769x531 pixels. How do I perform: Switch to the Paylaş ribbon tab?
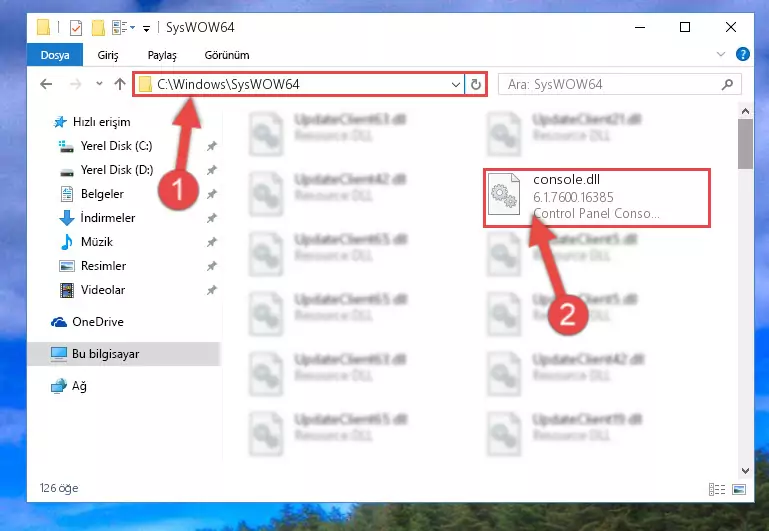162,55
